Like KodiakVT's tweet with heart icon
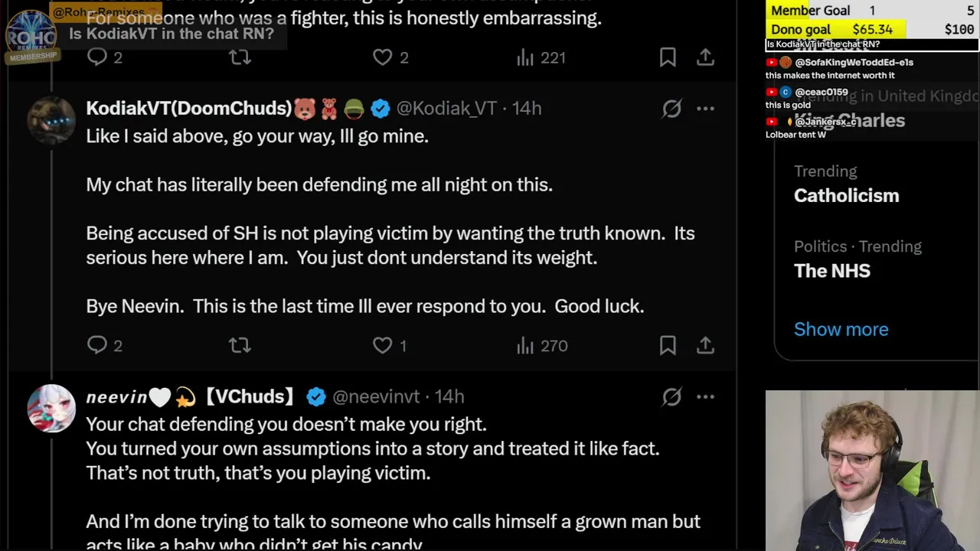980x551 pixels. 382,345
